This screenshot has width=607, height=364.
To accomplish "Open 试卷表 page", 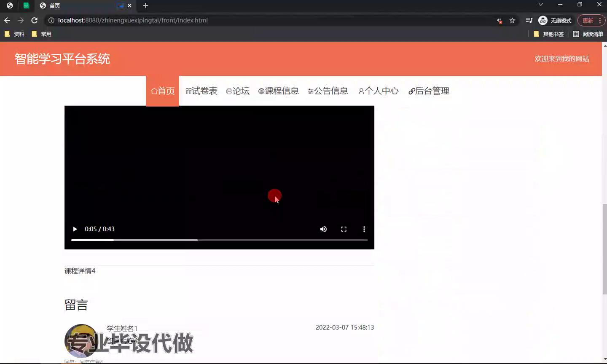I will [x=201, y=91].
